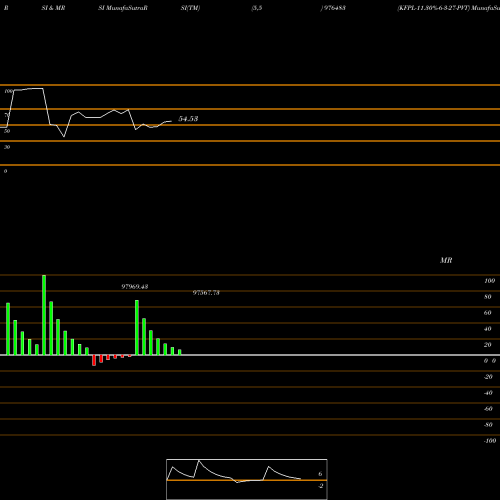Screen dimensions: 500x500
Task: Click the '-2' label in the mini chart
Action: click(x=321, y=486)
